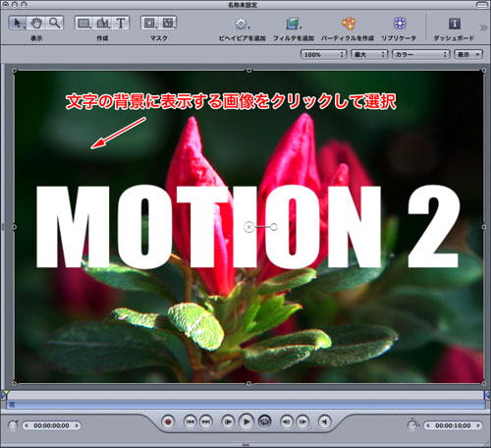491x448 pixels.
Task: Toggle audio mute speaker button
Action: 325,421
